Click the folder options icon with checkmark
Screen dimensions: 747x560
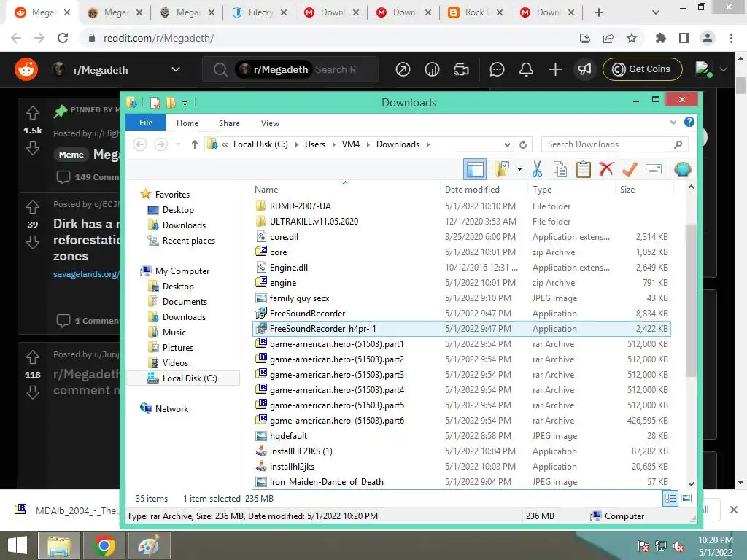[502, 169]
